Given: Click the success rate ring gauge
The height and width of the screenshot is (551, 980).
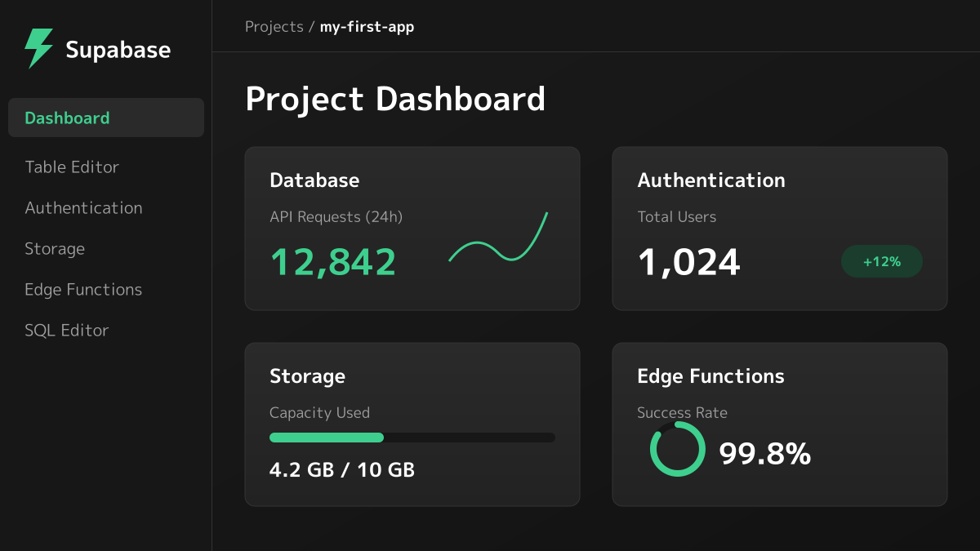Looking at the screenshot, I should (x=678, y=449).
